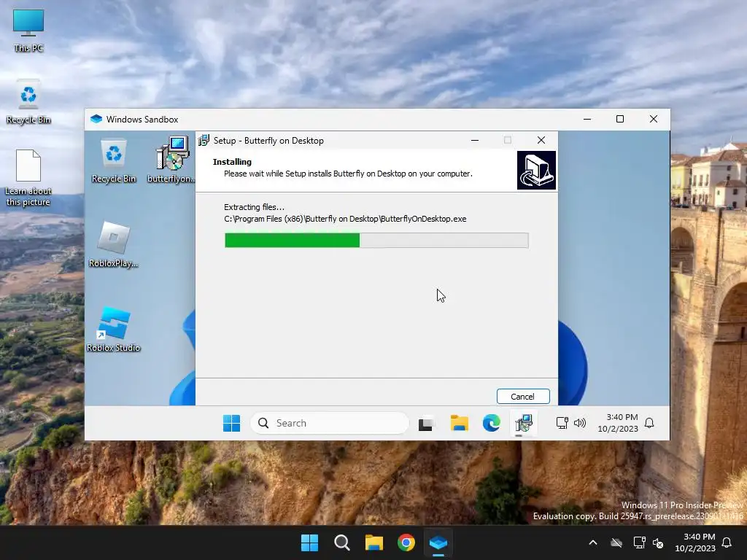
Task: Open sandbox network status tray icon
Action: click(562, 423)
